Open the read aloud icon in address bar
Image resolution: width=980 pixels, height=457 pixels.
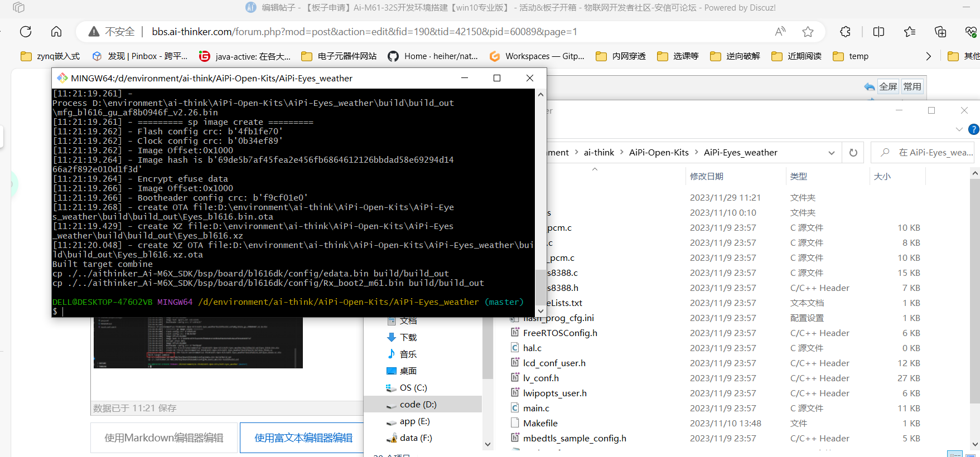coord(780,32)
